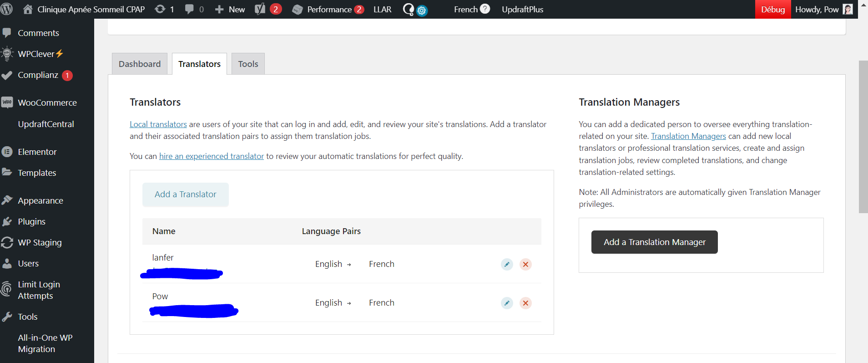The height and width of the screenshot is (363, 868).
Task: Switch to the Tools tab
Action: 248,64
